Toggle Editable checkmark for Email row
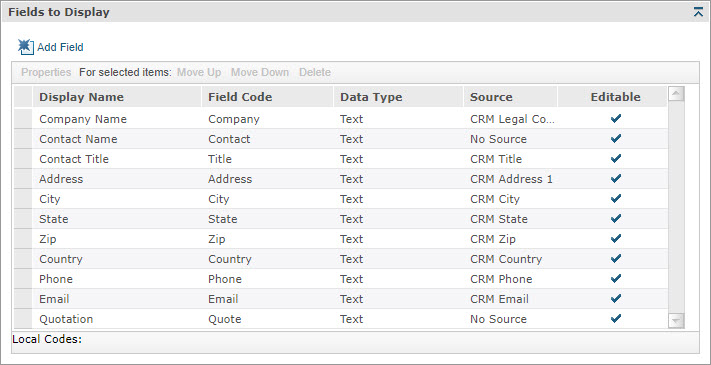The width and height of the screenshot is (711, 365). point(615,298)
